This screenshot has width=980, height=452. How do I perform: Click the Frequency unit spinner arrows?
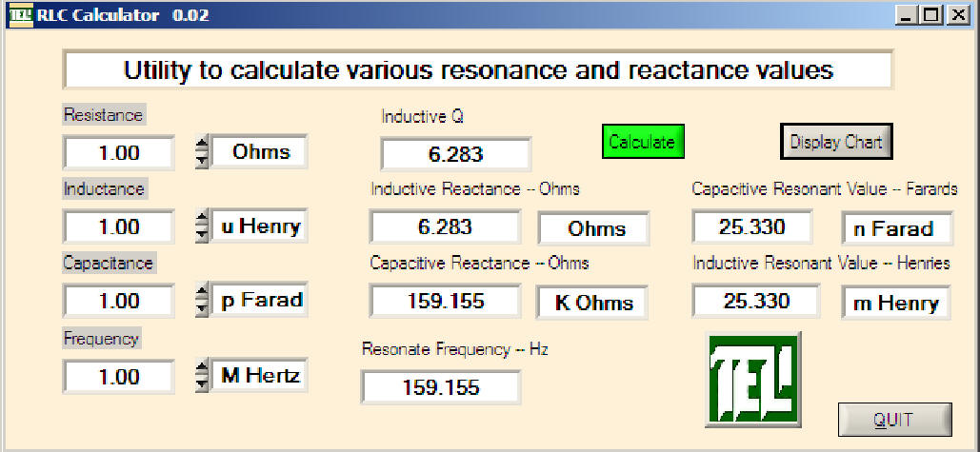[201, 376]
